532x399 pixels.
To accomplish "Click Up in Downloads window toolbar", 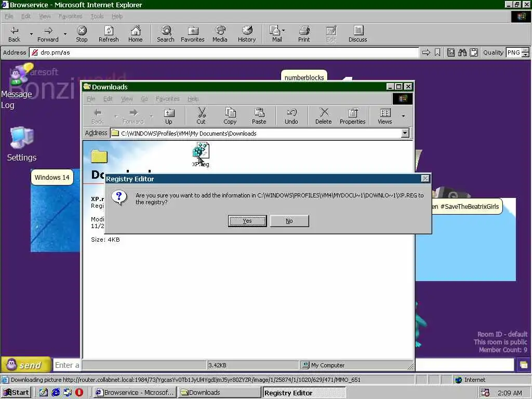I will [169, 116].
